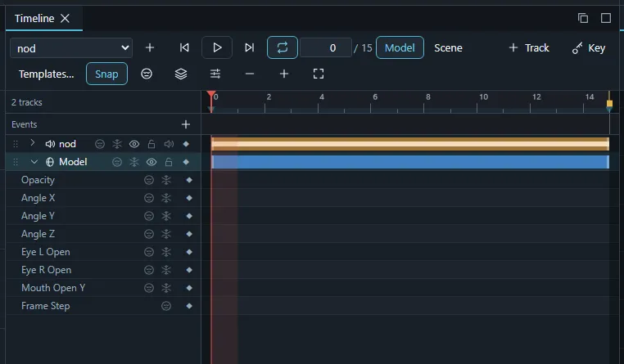Click the nod track drag handle

(16, 144)
